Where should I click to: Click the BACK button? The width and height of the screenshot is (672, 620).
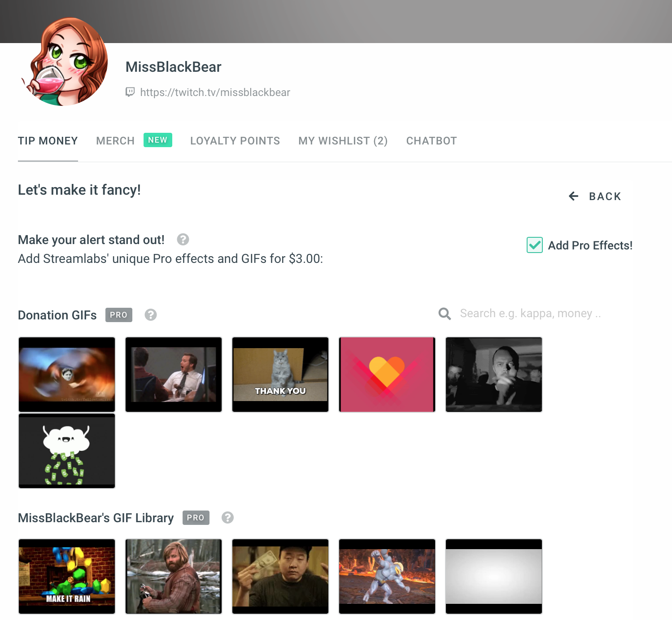(595, 196)
